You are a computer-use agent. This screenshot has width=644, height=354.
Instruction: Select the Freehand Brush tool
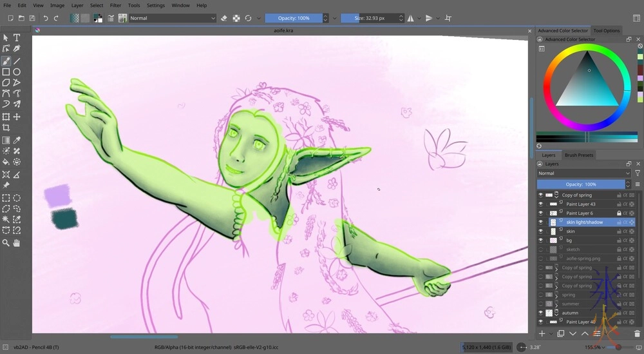(x=6, y=61)
